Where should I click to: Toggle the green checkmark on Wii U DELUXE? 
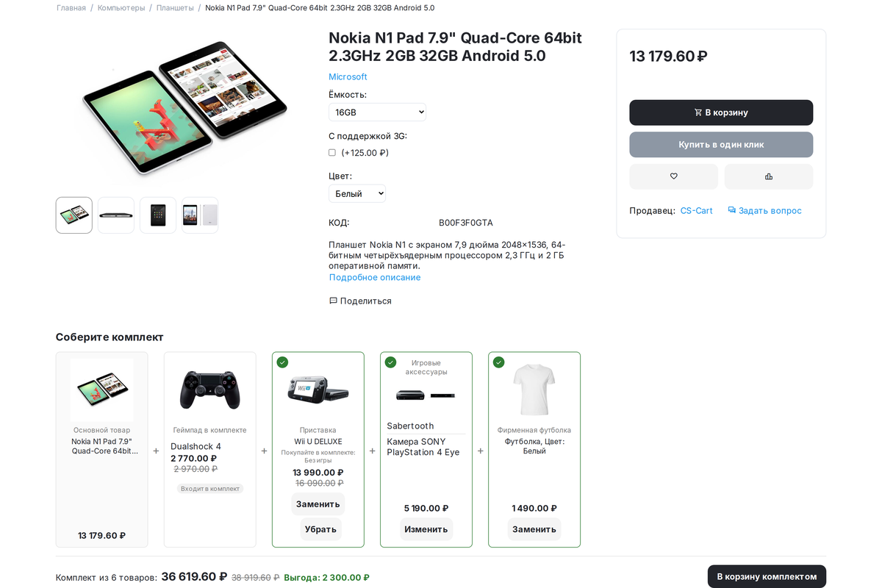tap(282, 362)
